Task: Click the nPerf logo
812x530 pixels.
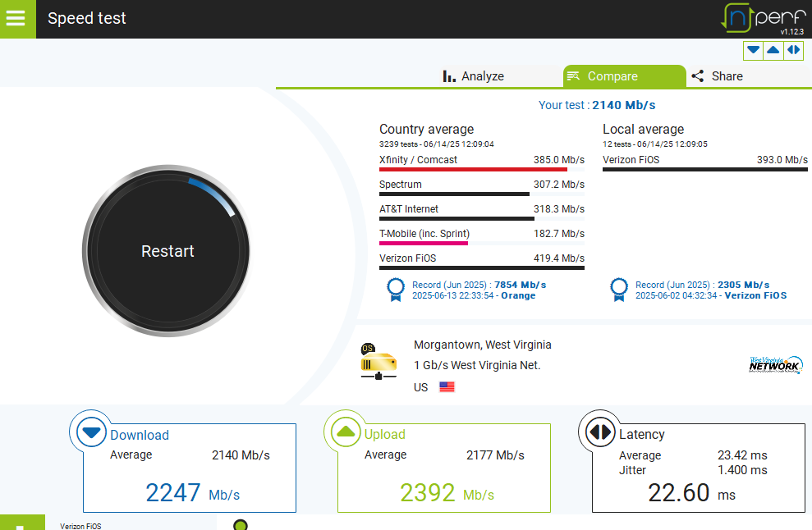Action: [x=764, y=18]
